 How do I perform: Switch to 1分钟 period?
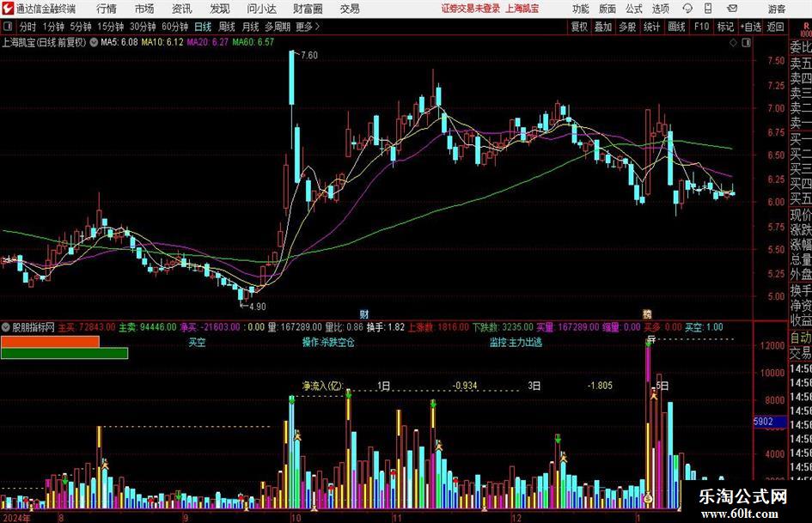(53, 27)
